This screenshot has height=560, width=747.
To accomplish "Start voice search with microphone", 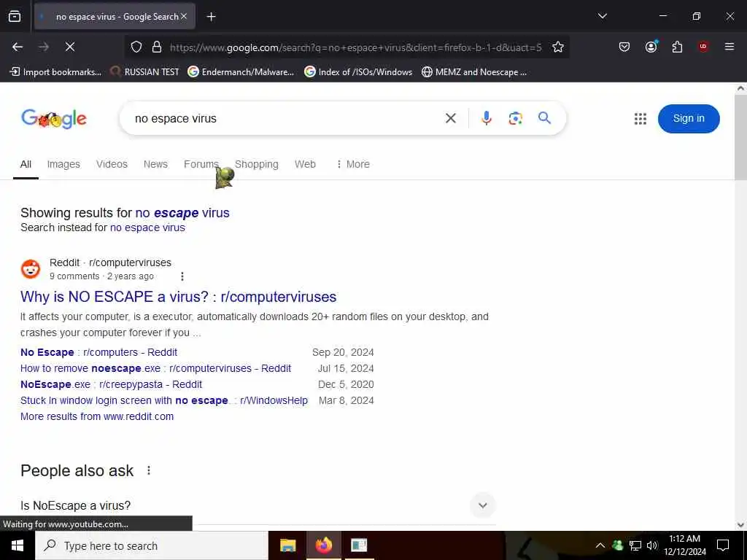I will tap(487, 118).
